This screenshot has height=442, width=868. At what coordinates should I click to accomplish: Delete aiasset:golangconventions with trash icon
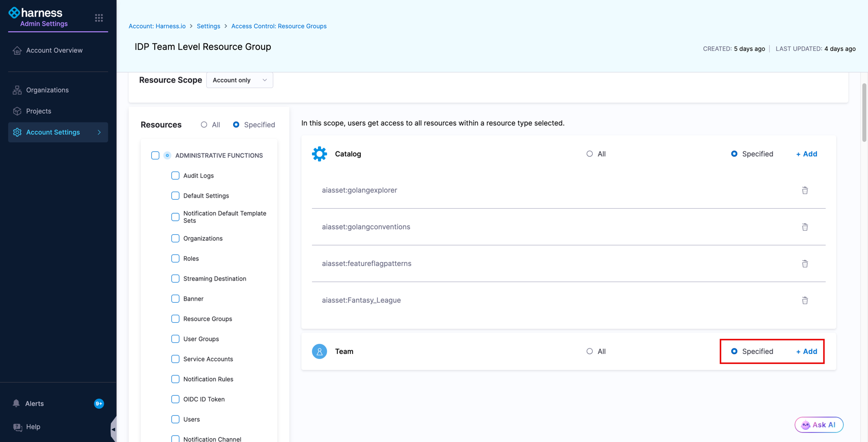coord(805,227)
